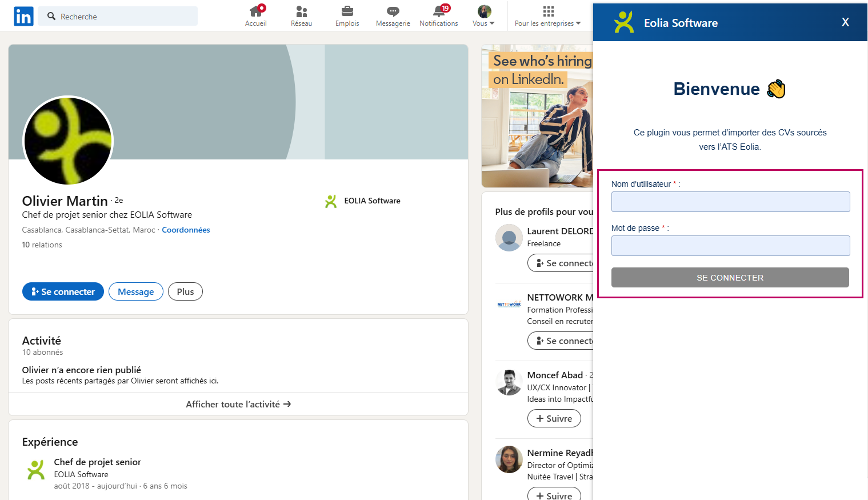Open Messagerie chat icon
Viewport: 868px width, 500px height.
click(393, 11)
